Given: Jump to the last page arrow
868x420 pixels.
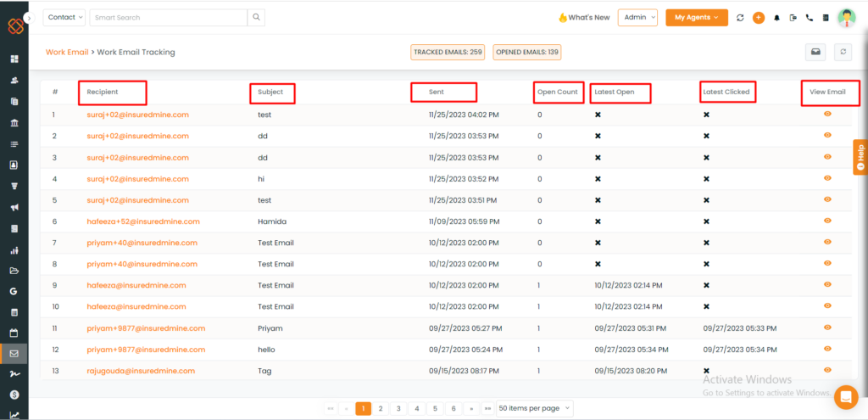Looking at the screenshot, I should (x=487, y=408).
